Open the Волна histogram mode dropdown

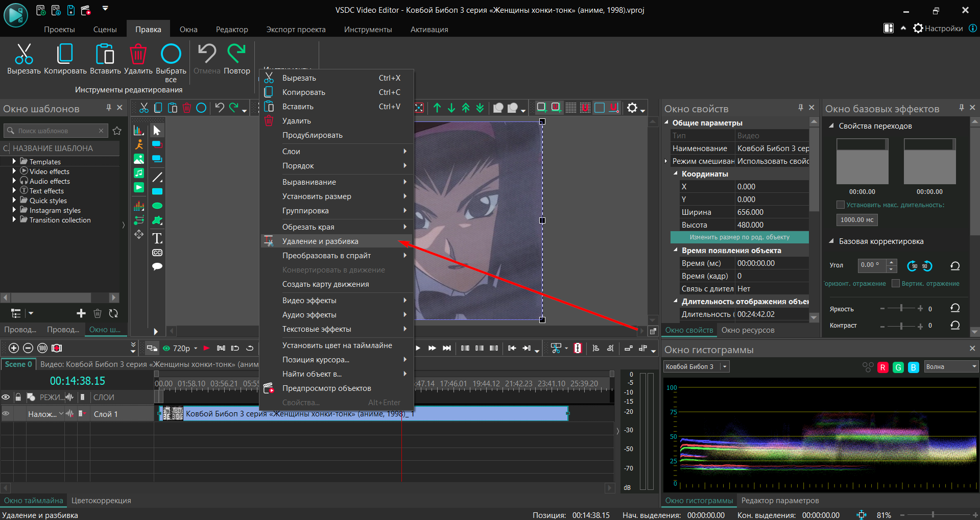click(x=974, y=366)
